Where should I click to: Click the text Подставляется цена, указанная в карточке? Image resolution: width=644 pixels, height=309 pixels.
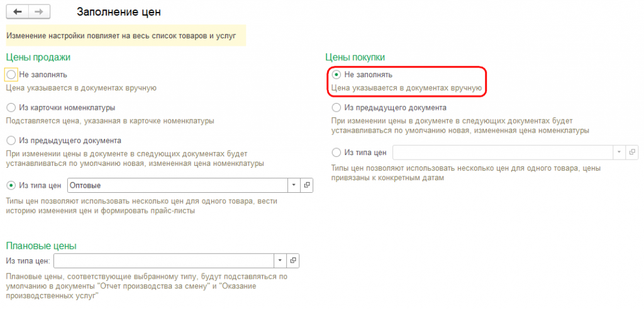pos(110,121)
